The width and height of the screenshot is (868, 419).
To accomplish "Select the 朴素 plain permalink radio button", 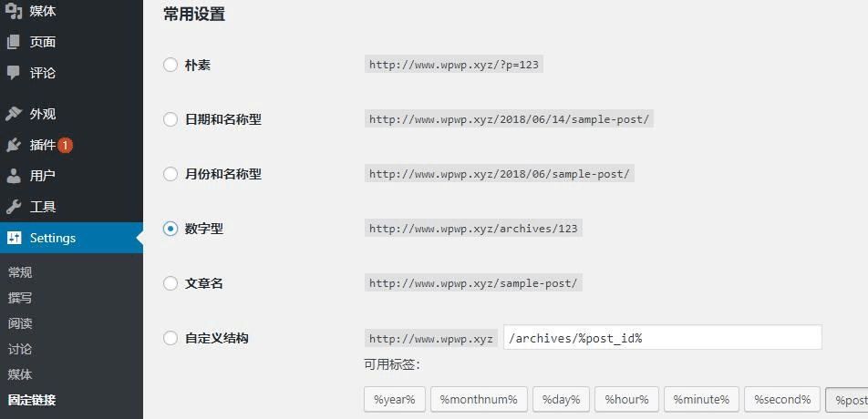I will click(x=170, y=65).
